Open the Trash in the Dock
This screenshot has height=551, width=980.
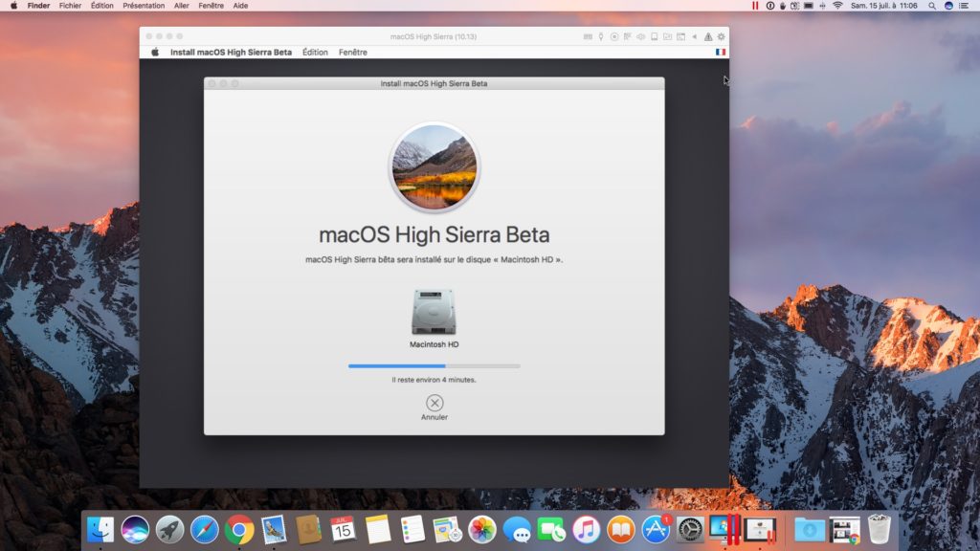[x=880, y=530]
